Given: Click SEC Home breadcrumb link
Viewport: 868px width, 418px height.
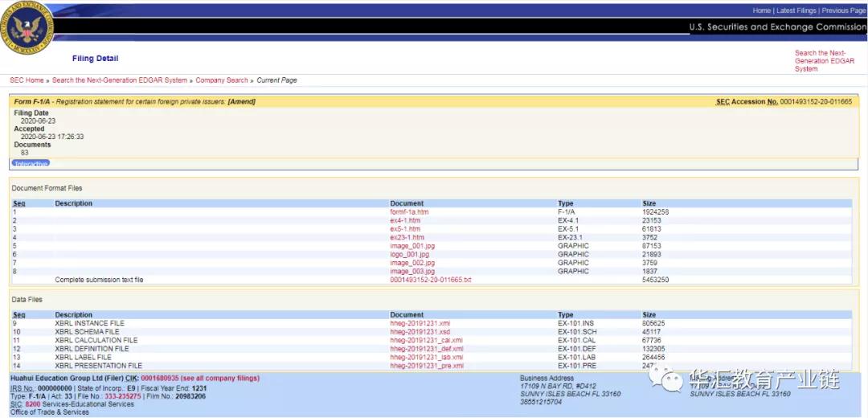Looking at the screenshot, I should pos(27,80).
